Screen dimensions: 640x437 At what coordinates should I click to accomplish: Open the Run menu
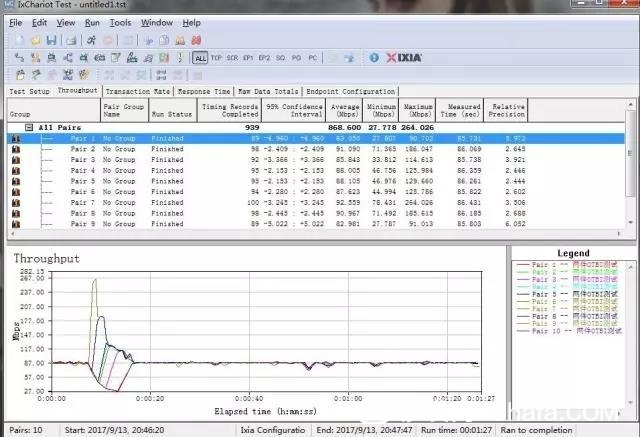(x=92, y=23)
